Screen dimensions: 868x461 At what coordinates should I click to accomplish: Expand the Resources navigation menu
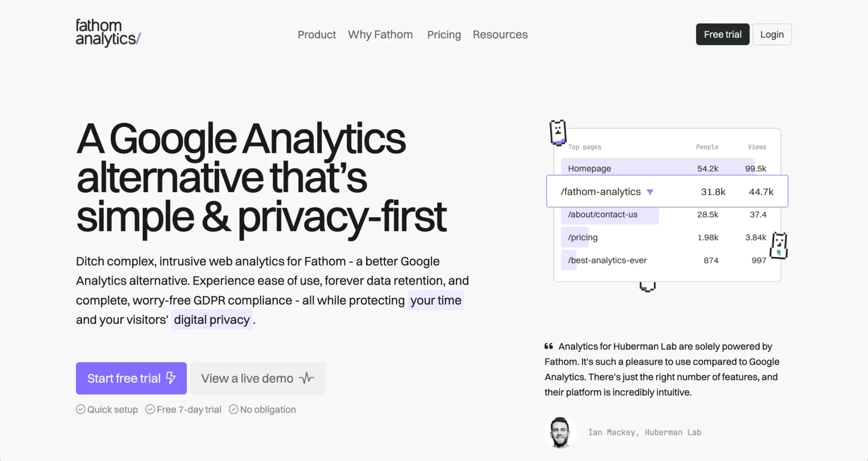500,34
